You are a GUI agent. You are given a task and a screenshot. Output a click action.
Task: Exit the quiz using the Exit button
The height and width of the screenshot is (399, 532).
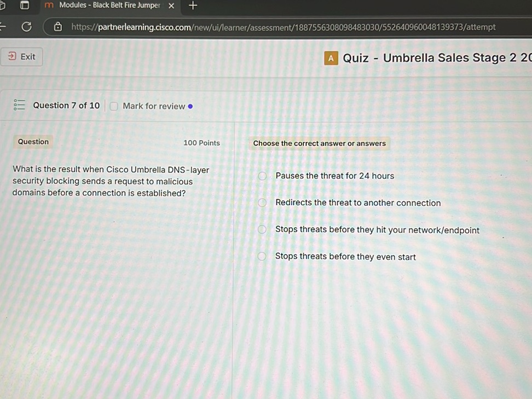click(x=22, y=56)
